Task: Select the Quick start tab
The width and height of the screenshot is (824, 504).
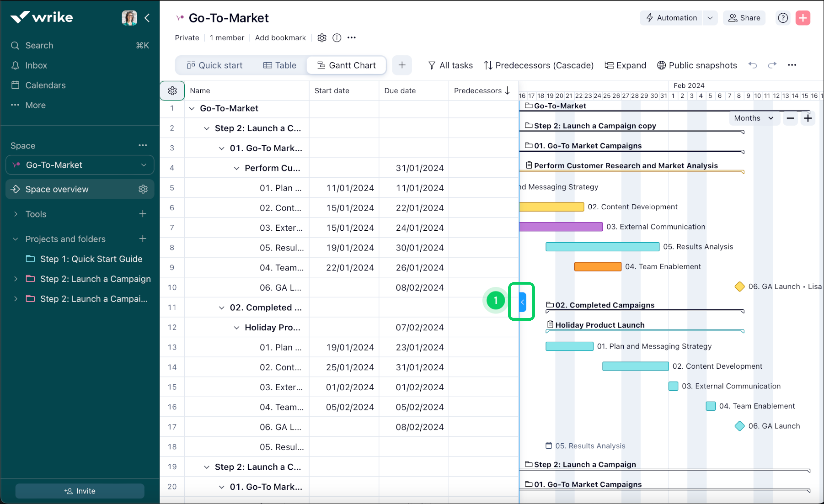Action: click(215, 65)
